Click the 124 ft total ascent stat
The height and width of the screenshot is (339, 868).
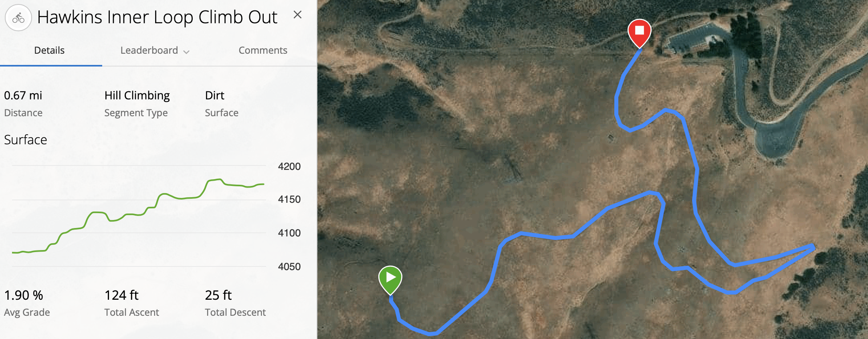(x=121, y=295)
